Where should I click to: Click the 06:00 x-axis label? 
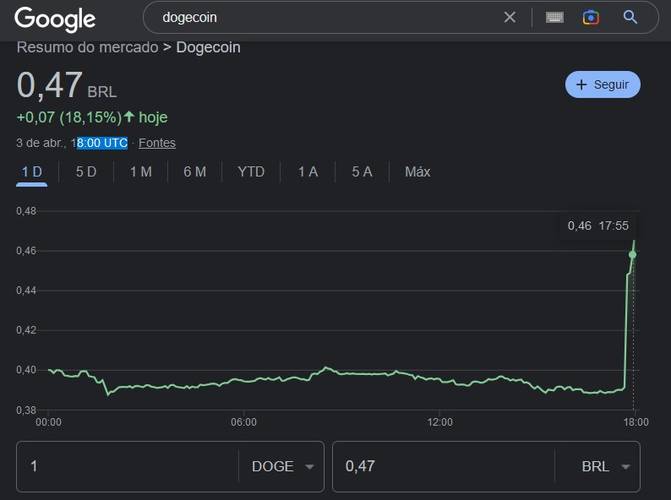click(243, 423)
